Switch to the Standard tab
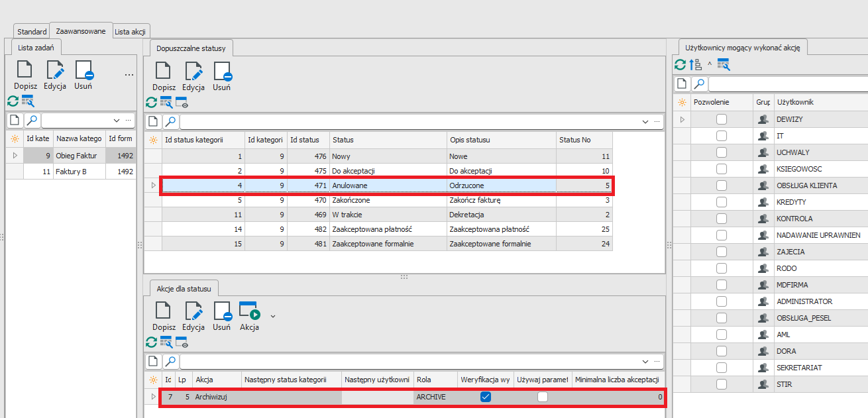This screenshot has width=868, height=418. [x=32, y=31]
